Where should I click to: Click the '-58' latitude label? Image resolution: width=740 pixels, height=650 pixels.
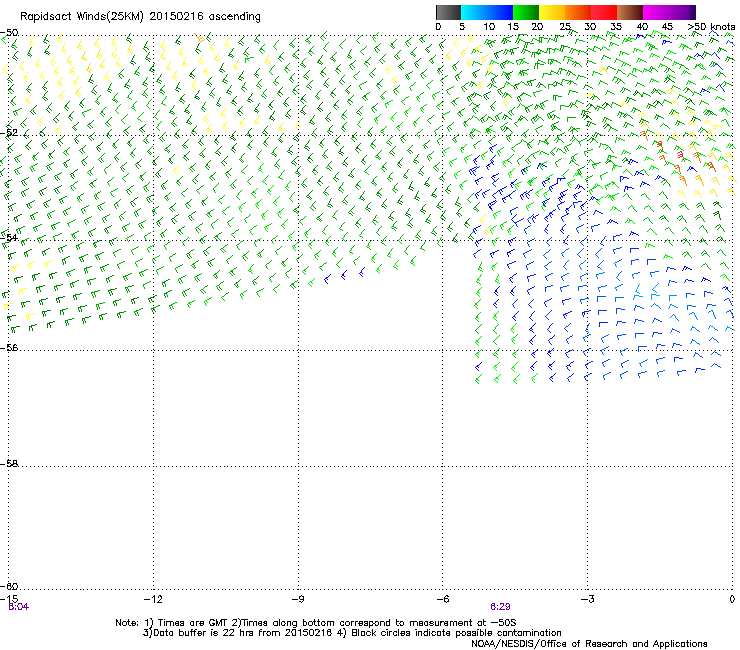9,464
